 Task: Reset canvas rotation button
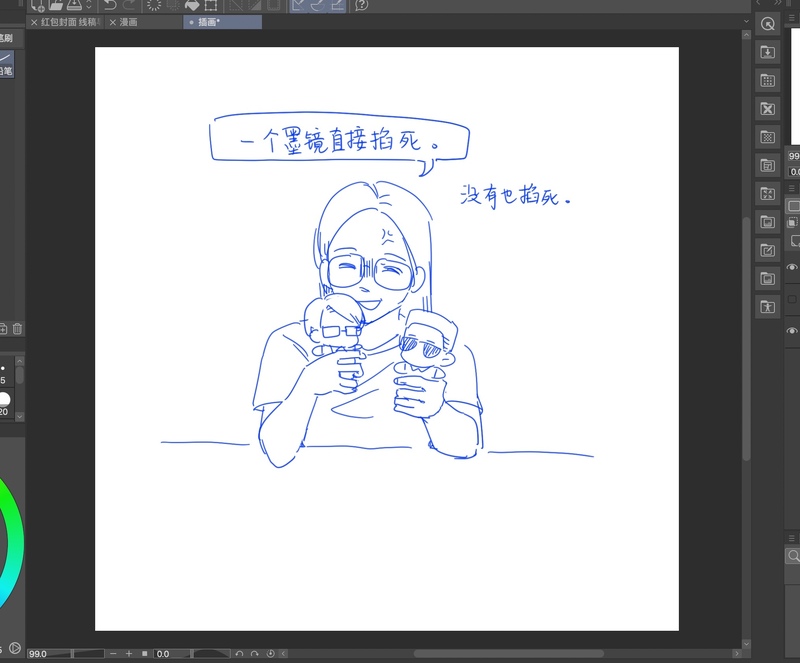click(x=270, y=653)
